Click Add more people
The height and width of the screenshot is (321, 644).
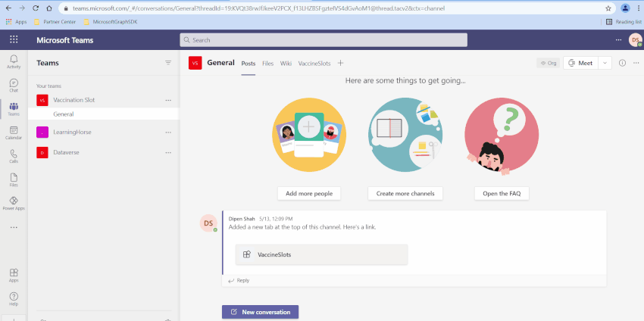point(309,193)
